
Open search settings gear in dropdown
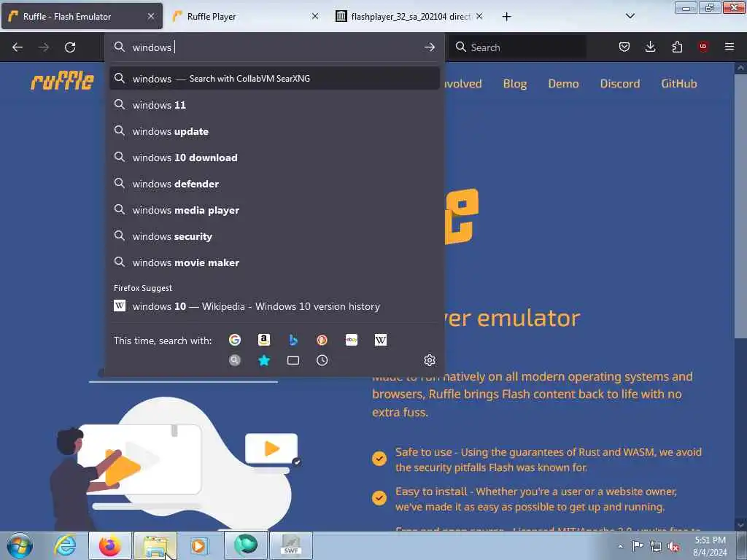pos(429,360)
